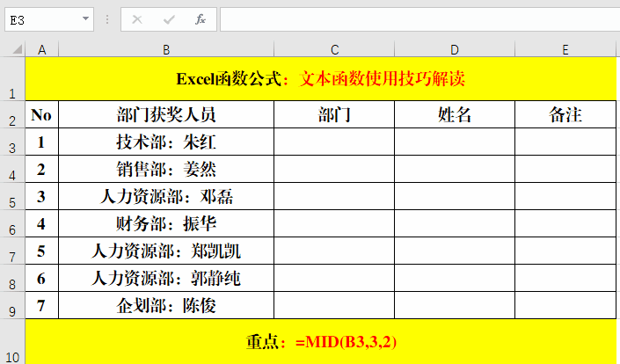Click the '部门获奖人员' header cell
Viewport: 620px width, 364px height.
click(166, 114)
